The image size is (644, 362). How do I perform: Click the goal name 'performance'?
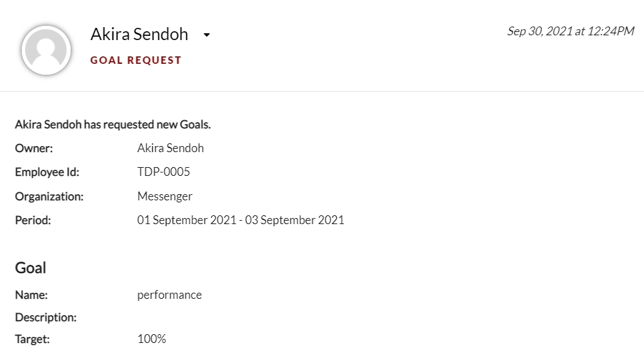tap(169, 295)
